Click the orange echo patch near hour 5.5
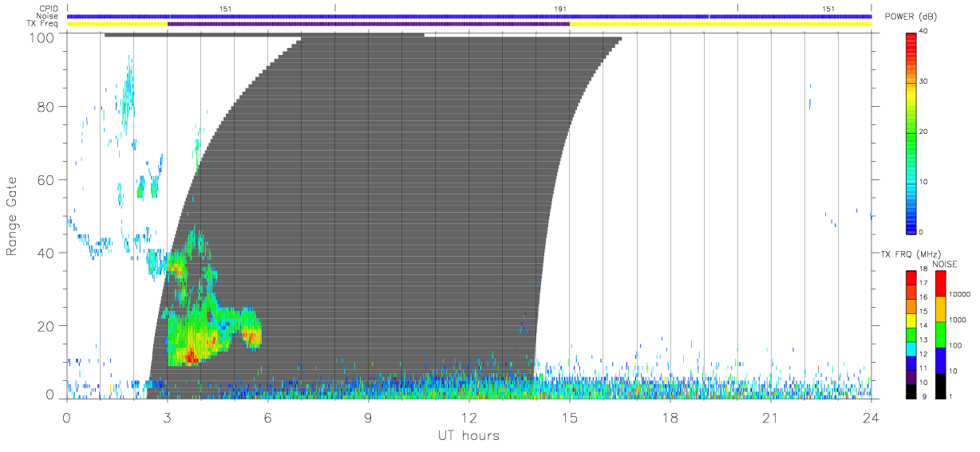This screenshot has width=980, height=452. (252, 337)
